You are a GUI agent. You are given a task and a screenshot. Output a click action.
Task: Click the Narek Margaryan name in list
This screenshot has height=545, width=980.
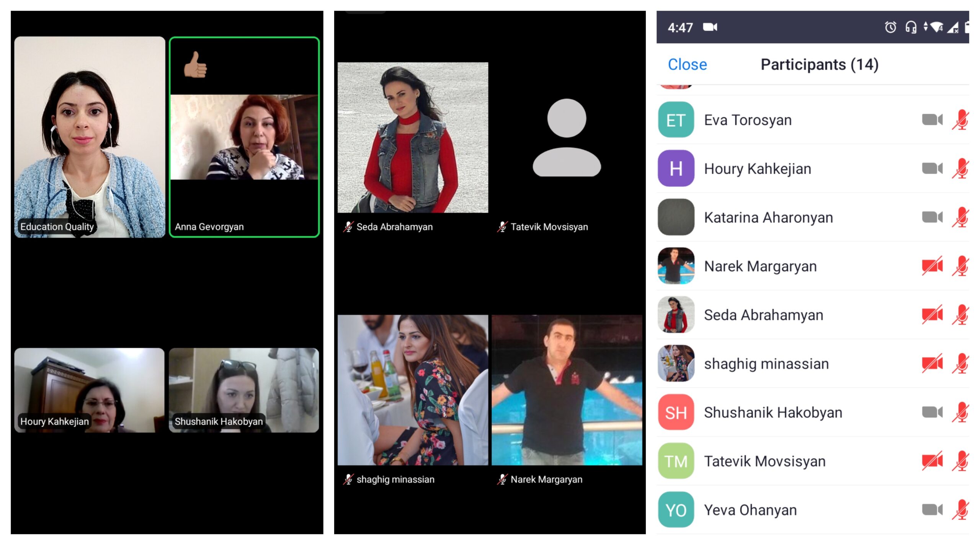coord(760,266)
